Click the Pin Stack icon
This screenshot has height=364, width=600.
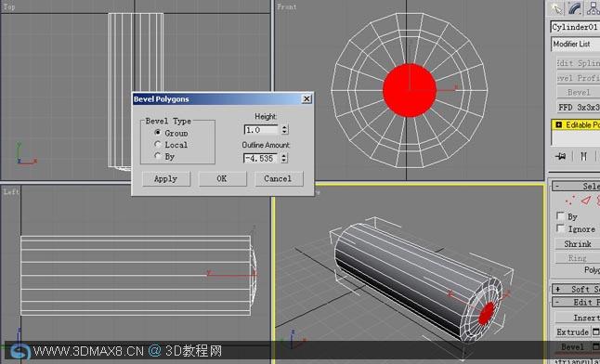pyautogui.click(x=561, y=156)
